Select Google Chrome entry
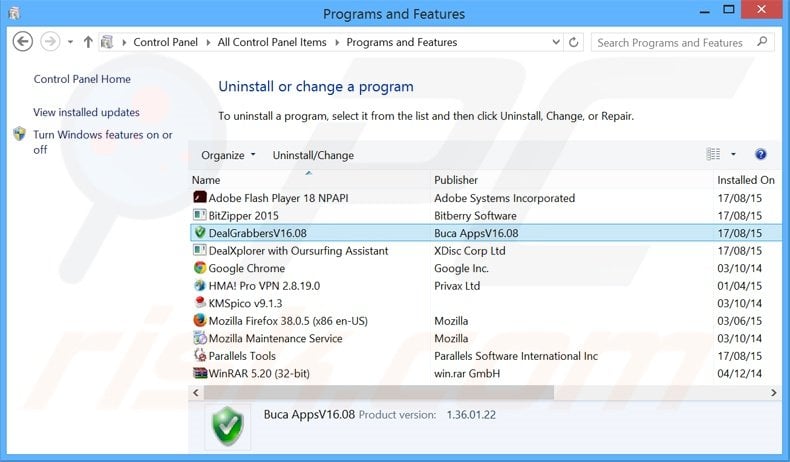The height and width of the screenshot is (462, 790). tap(246, 269)
